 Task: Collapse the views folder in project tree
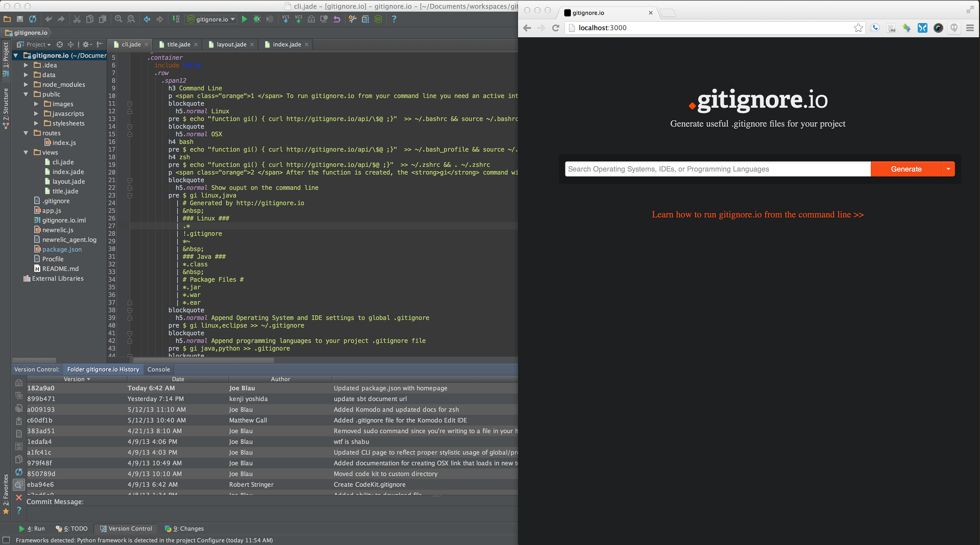point(26,152)
